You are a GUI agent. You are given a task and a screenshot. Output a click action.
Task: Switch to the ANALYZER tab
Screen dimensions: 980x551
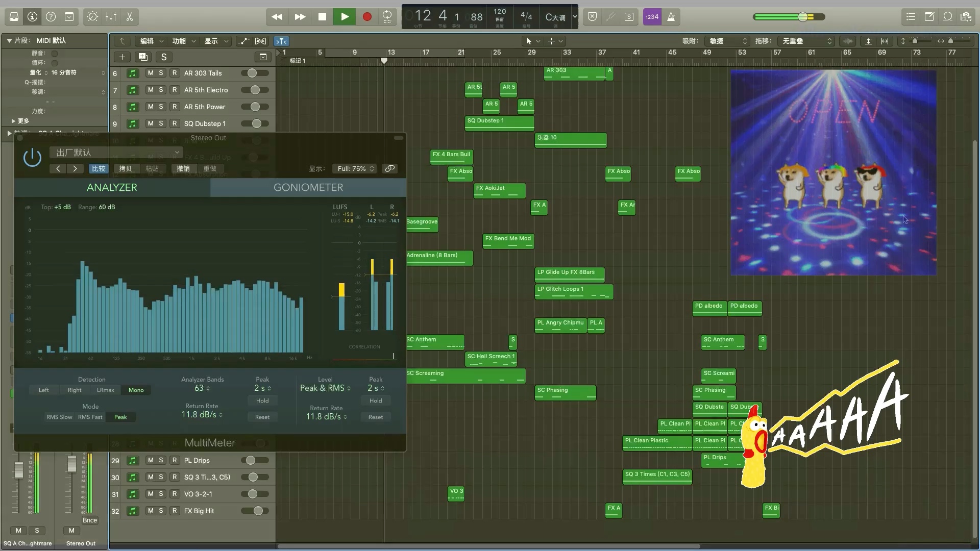click(x=112, y=187)
